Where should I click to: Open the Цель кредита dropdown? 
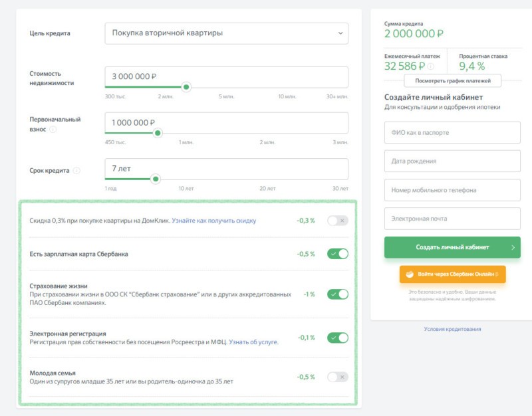pos(226,33)
